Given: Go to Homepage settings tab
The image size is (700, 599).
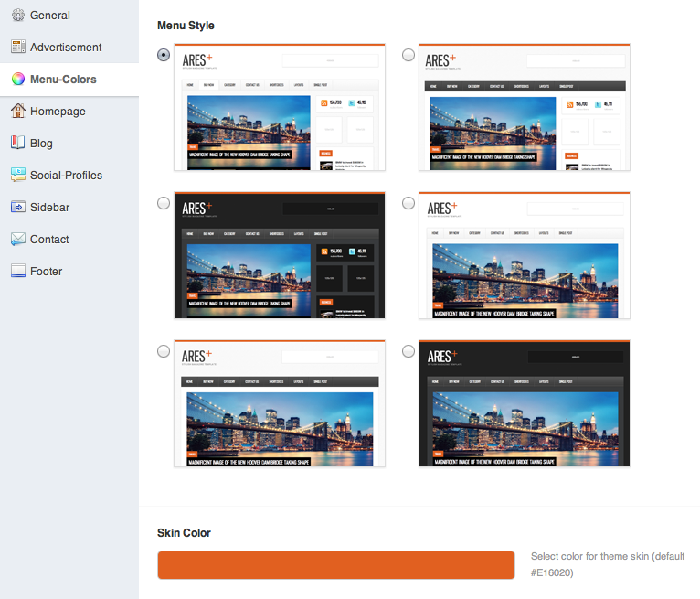Looking at the screenshot, I should pos(69,112).
